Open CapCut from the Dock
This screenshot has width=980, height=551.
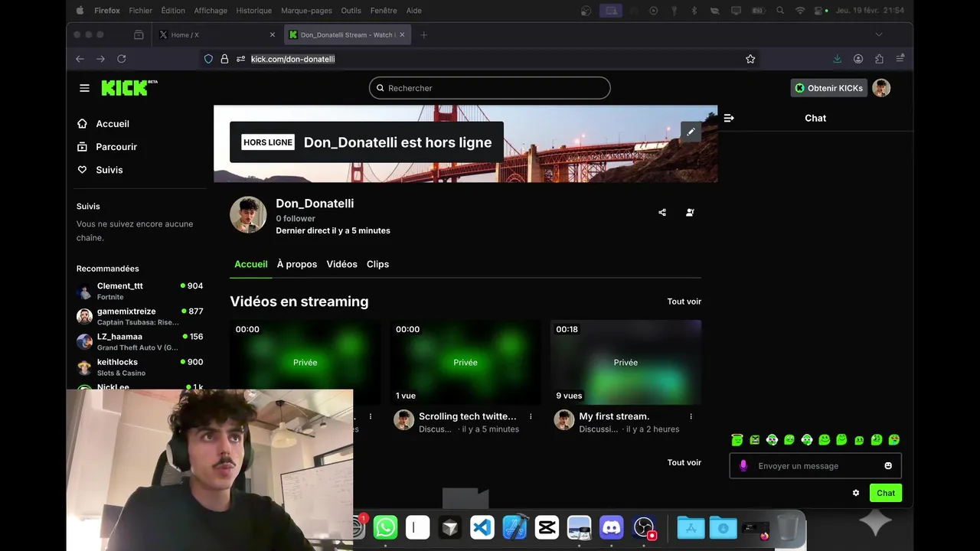pyautogui.click(x=547, y=527)
